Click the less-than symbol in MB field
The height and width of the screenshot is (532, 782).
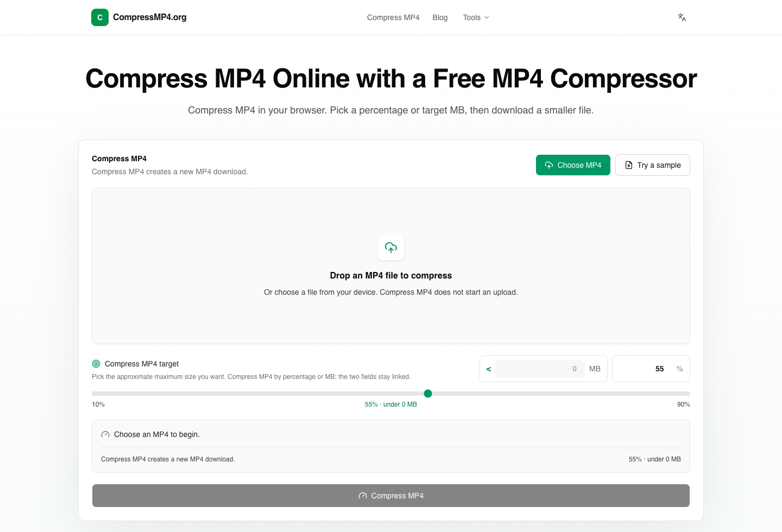489,369
